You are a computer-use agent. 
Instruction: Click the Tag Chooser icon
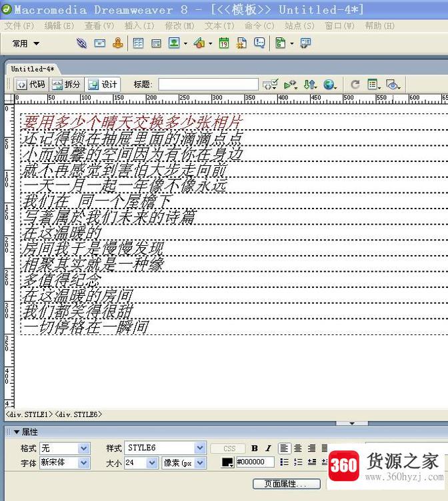point(305,43)
